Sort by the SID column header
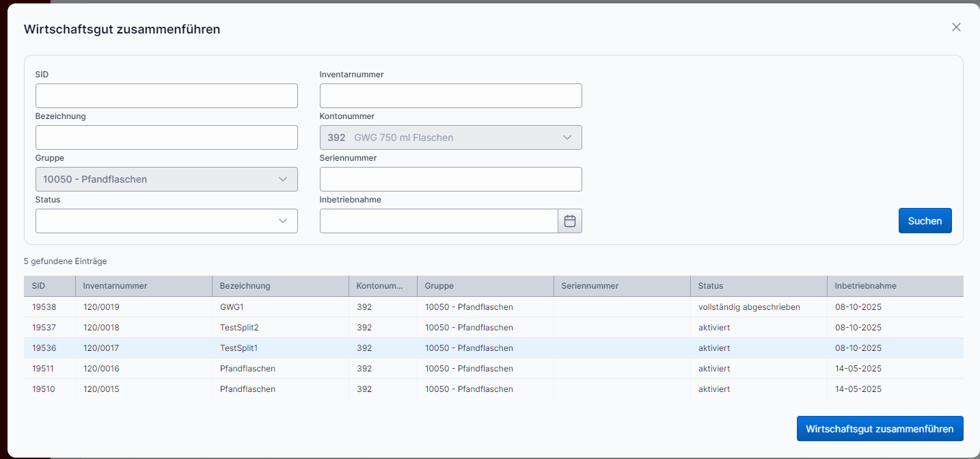Screen dimensions: 980x459 pyautogui.click(x=39, y=286)
